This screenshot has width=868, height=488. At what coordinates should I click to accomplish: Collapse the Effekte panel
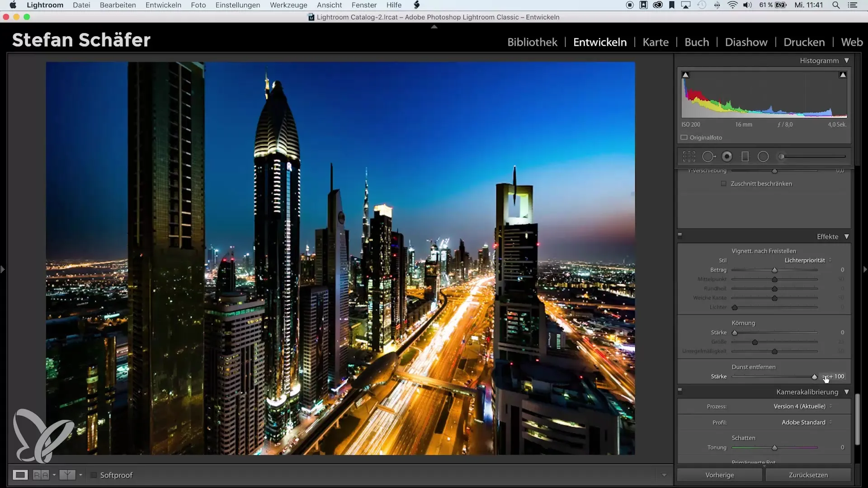(x=847, y=237)
